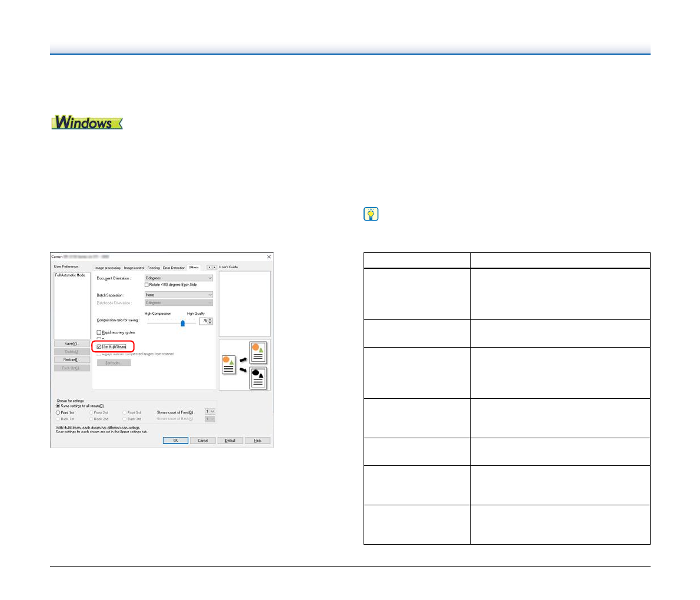
Task: Open the Feeding tab
Action: point(154,268)
